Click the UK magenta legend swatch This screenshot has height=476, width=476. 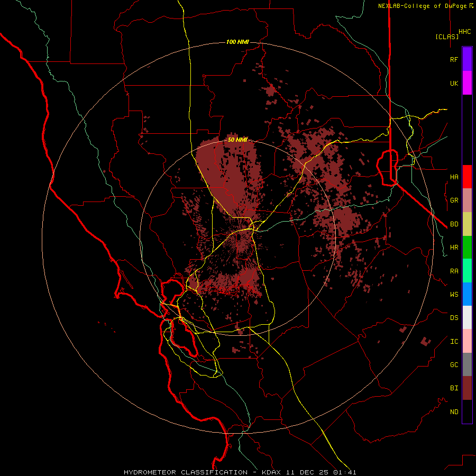pos(467,83)
